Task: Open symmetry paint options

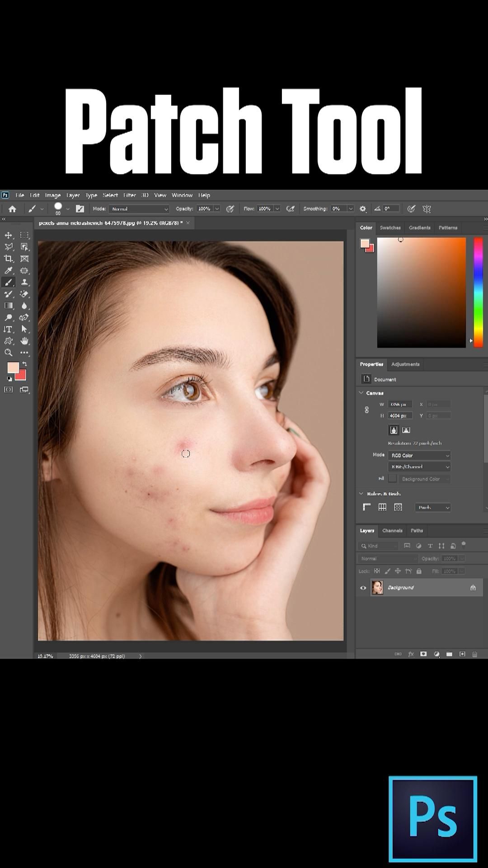Action: [427, 209]
